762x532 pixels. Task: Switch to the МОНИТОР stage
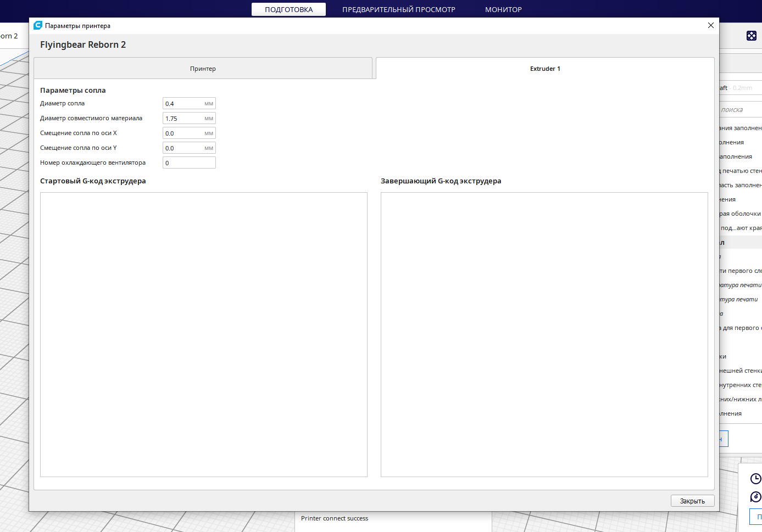point(503,9)
